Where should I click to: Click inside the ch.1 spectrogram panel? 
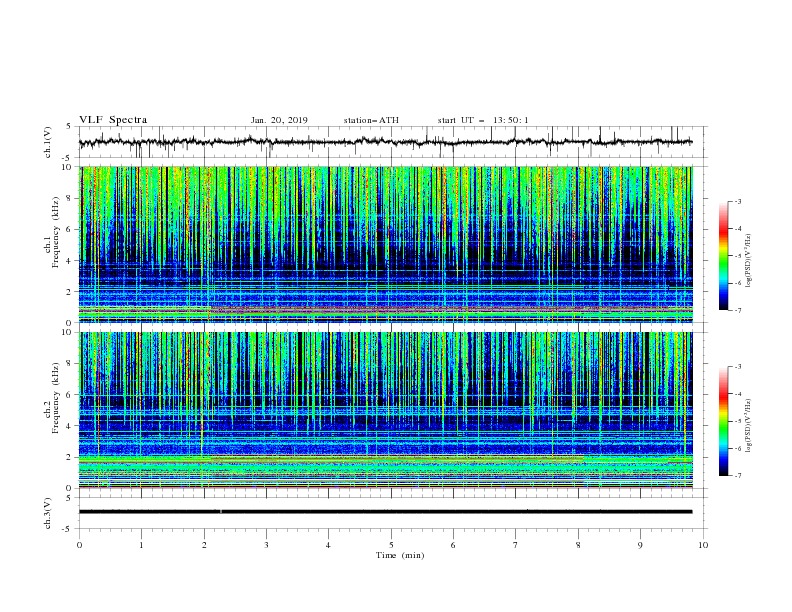(x=385, y=244)
